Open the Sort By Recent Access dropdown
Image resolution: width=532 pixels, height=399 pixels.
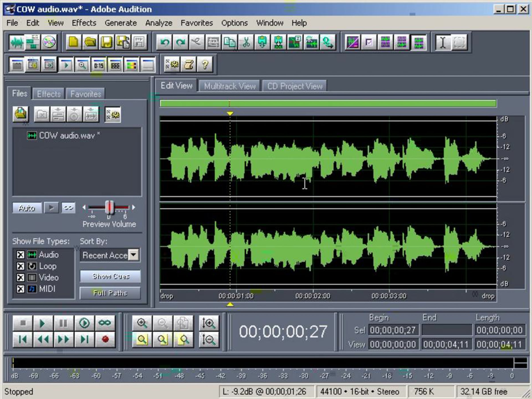click(133, 255)
